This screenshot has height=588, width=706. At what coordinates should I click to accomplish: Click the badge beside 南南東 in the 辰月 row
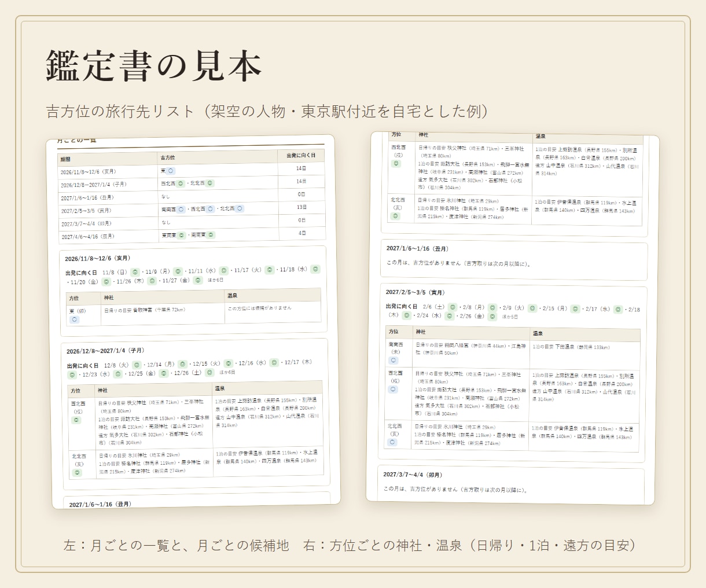coord(211,235)
